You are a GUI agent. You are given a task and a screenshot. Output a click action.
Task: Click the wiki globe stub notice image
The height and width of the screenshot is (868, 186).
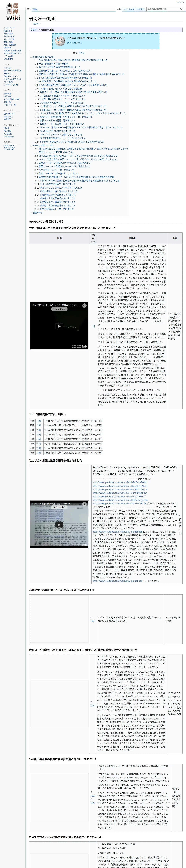[x=60, y=41]
